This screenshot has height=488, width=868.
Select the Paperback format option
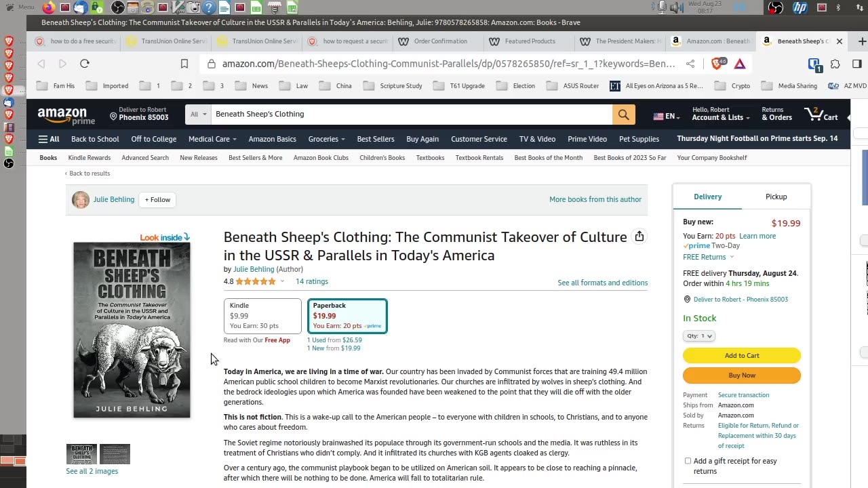tap(347, 316)
